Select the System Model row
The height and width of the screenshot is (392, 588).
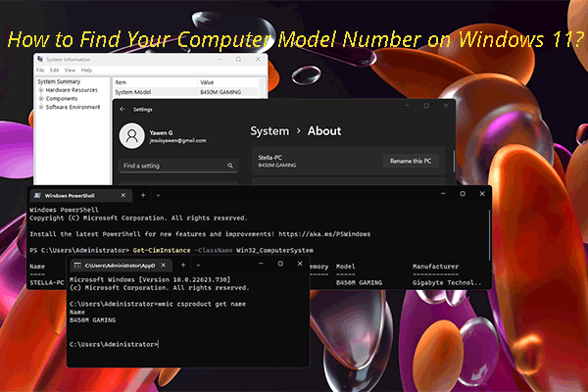[185, 92]
